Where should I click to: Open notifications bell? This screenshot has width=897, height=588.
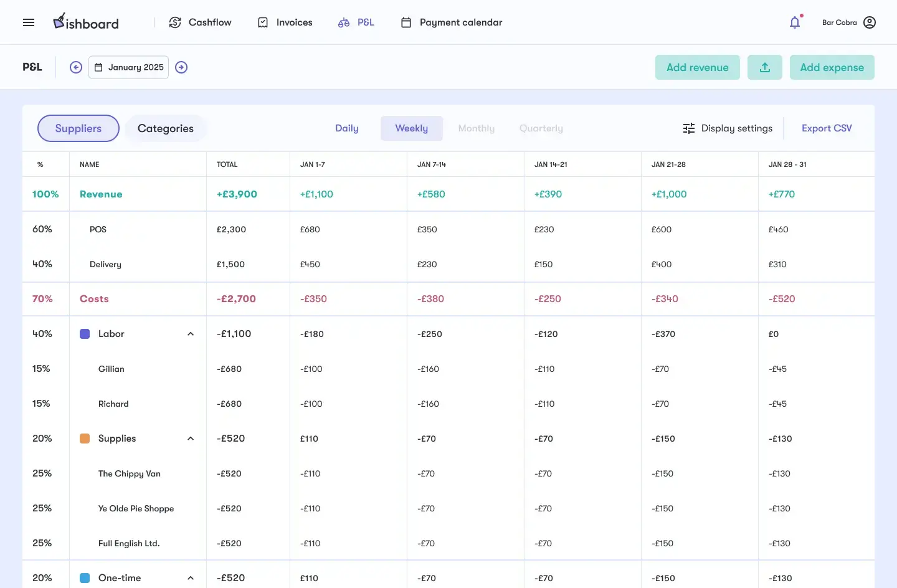[x=795, y=22]
